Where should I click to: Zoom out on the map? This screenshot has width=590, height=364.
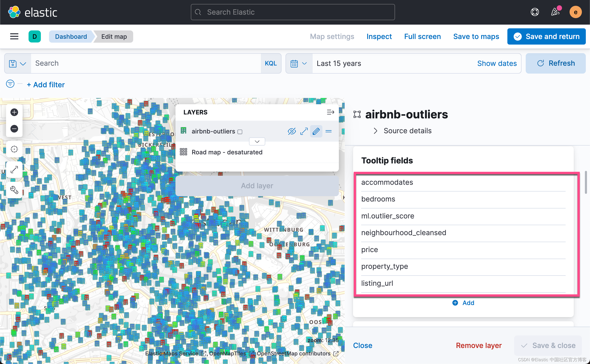(14, 129)
